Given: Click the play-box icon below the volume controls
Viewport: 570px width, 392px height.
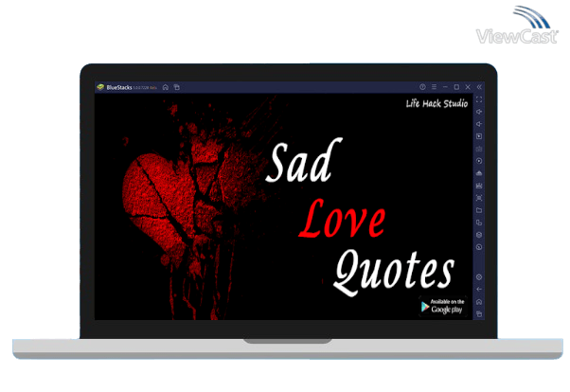Looking at the screenshot, I should pyautogui.click(x=479, y=136).
